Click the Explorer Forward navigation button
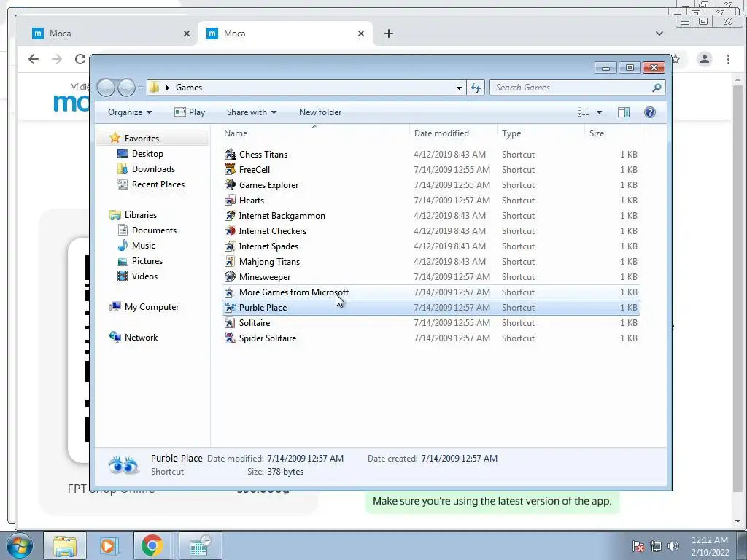This screenshot has width=747, height=560. pyautogui.click(x=126, y=87)
